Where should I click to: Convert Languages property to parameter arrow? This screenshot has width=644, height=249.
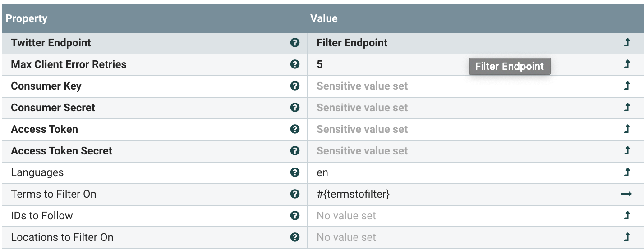point(626,172)
